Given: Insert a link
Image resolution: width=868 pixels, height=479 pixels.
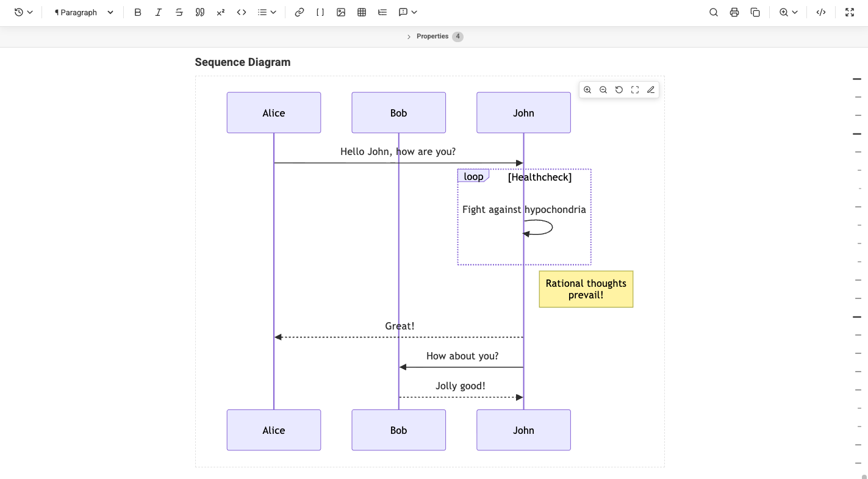Looking at the screenshot, I should [299, 12].
